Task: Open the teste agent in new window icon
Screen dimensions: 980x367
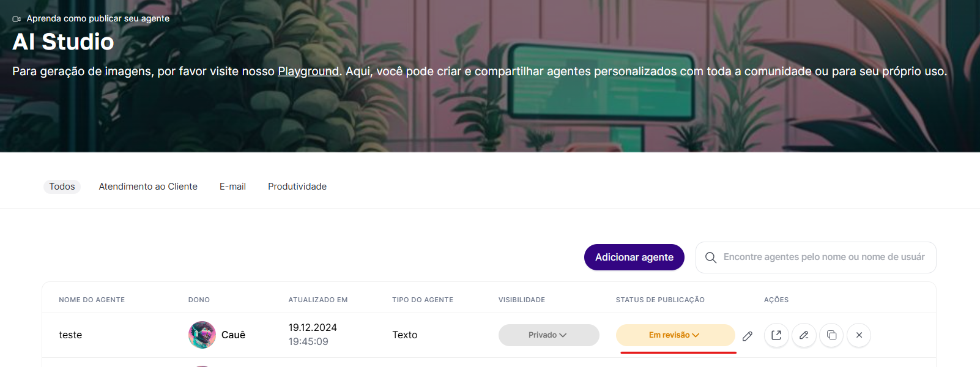Action: point(776,335)
